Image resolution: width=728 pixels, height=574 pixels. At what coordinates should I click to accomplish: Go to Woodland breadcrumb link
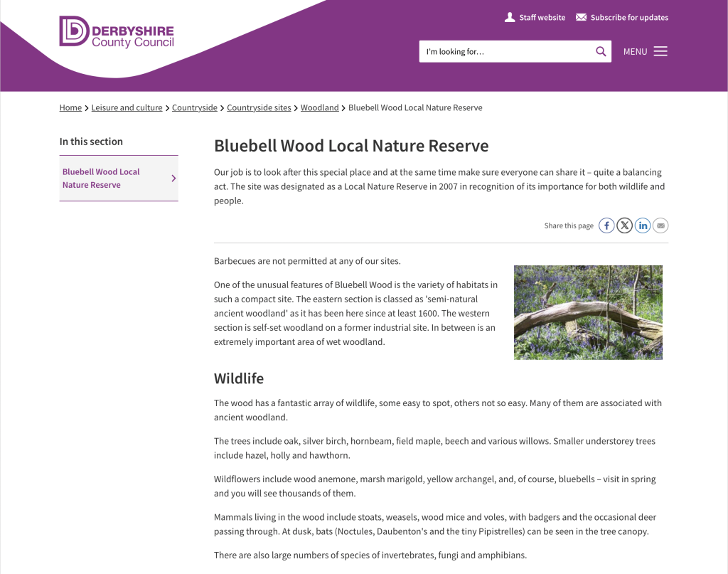click(x=319, y=108)
